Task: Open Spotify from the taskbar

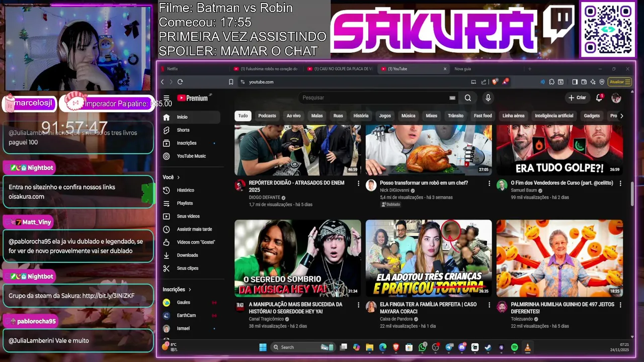Action: (514, 347)
